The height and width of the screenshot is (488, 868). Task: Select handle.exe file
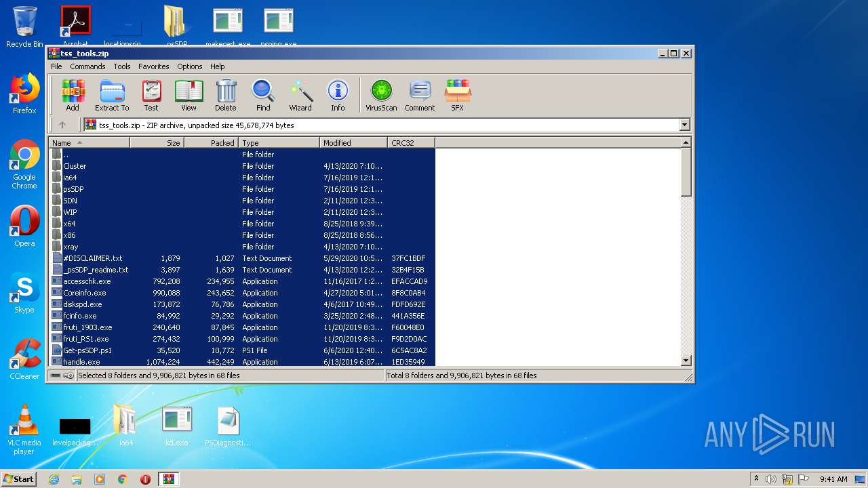[x=242, y=362]
